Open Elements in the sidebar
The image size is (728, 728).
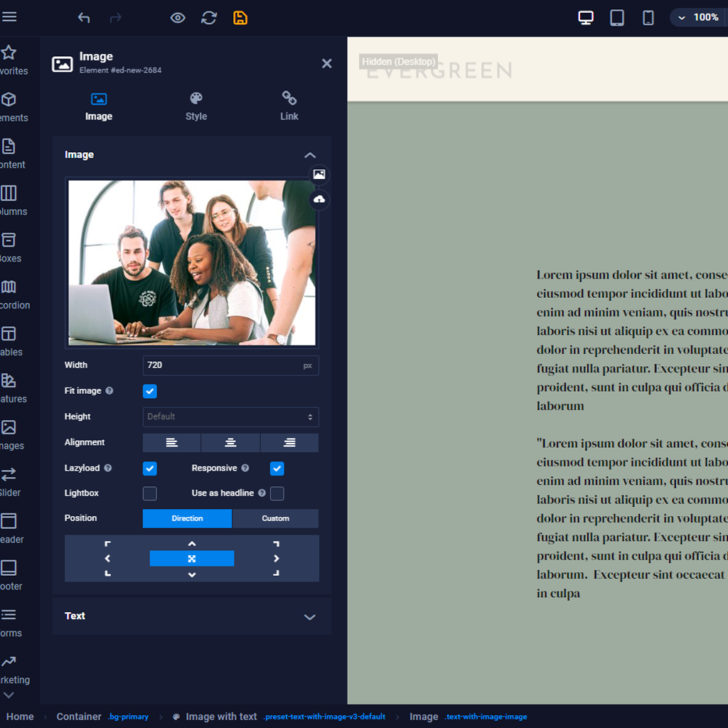(13, 107)
